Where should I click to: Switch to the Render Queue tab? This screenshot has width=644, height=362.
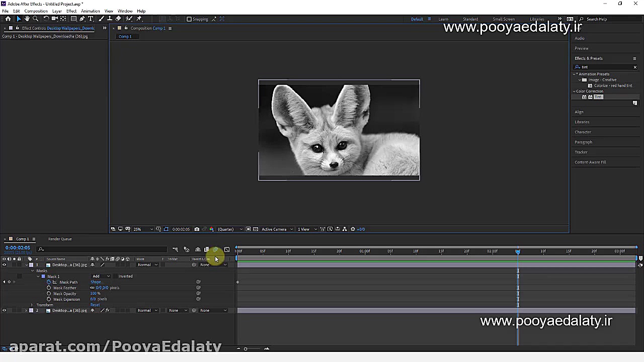pyautogui.click(x=60, y=239)
